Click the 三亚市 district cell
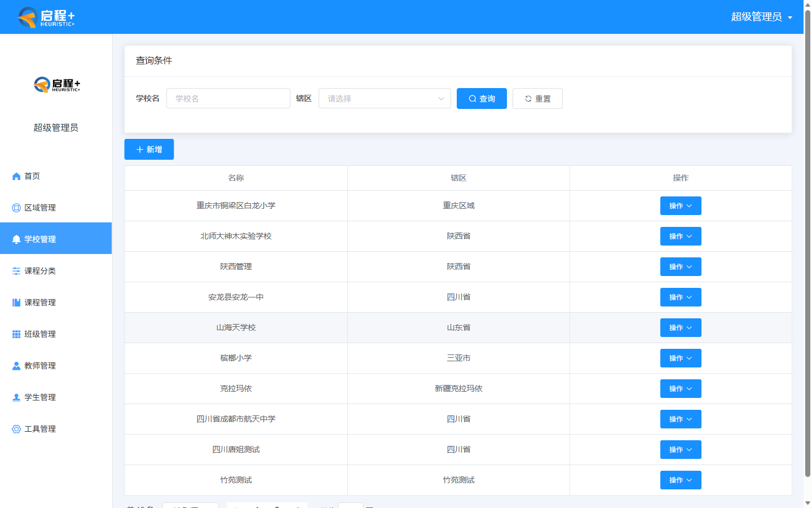 (458, 358)
